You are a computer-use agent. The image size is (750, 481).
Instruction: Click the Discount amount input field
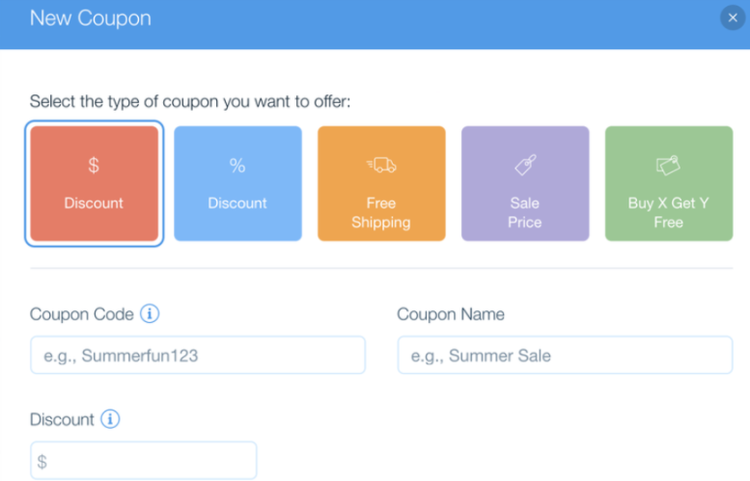[143, 460]
